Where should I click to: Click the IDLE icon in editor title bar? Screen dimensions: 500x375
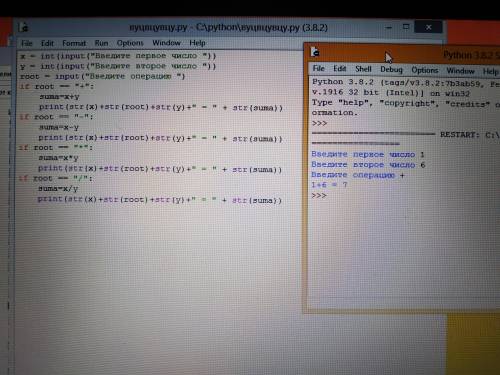[x=23, y=27]
